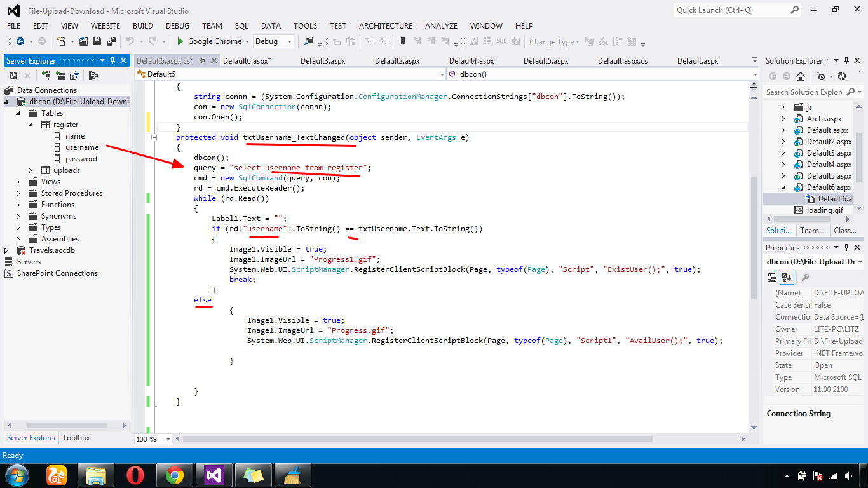Toggle auto-hide pin on Server Explorer
The width and height of the screenshot is (868, 488).
pyautogui.click(x=112, y=60)
